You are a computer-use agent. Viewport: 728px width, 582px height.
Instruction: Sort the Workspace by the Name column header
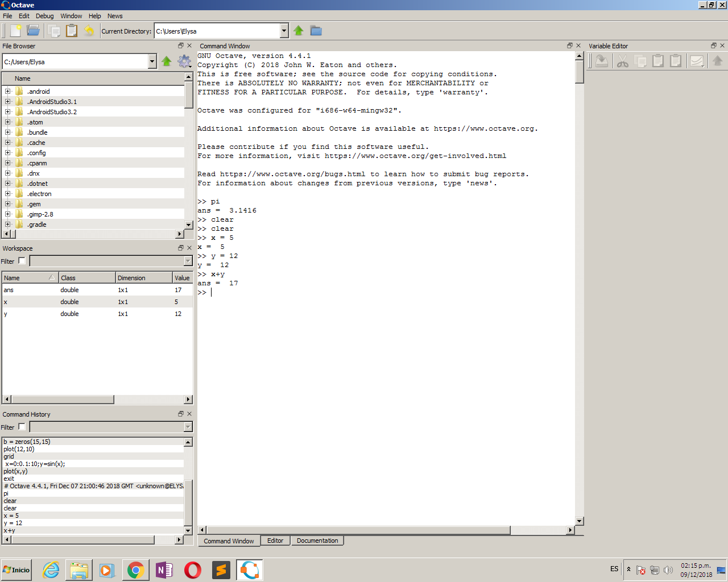30,277
